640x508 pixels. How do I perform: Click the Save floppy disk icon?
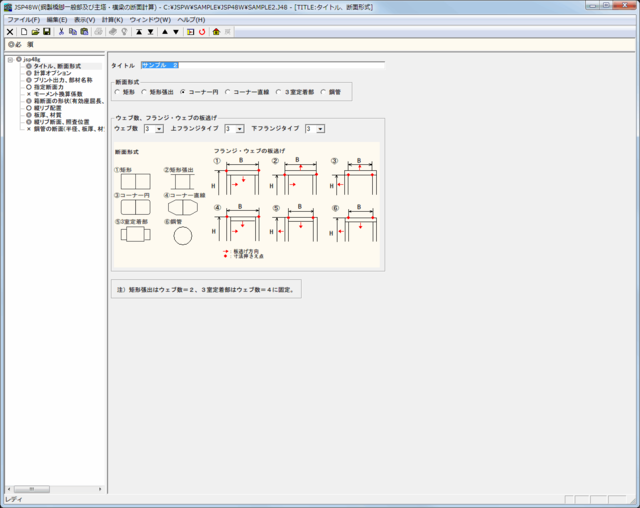point(46,32)
